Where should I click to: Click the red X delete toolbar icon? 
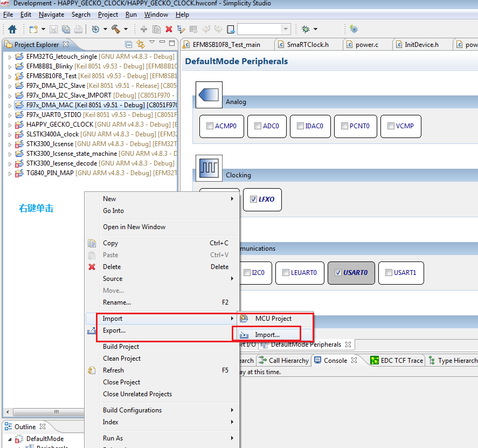(x=169, y=29)
